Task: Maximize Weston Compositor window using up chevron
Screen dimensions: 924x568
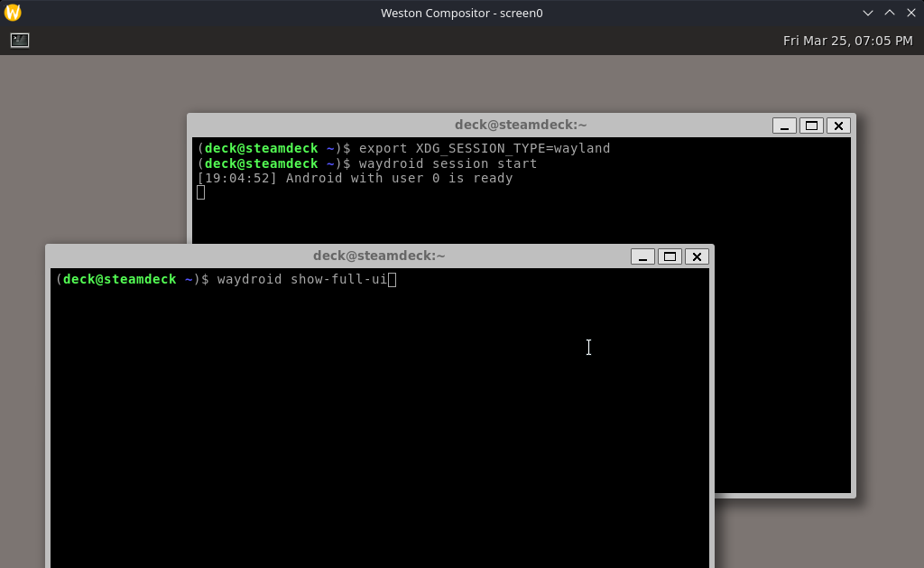Action: 889,13
